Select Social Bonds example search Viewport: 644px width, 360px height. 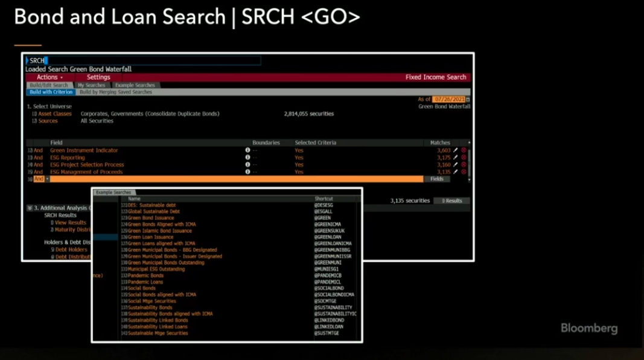141,288
